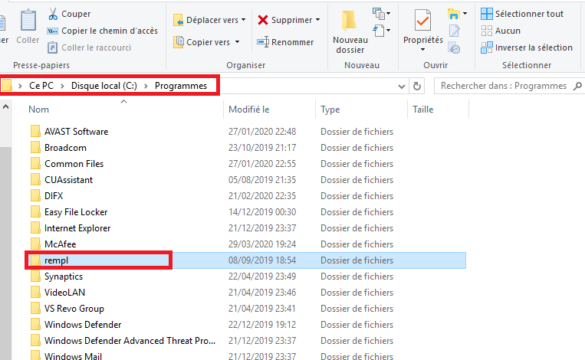Select the Windows Defender folder
This screenshot has height=360, width=585.
pos(83,325)
